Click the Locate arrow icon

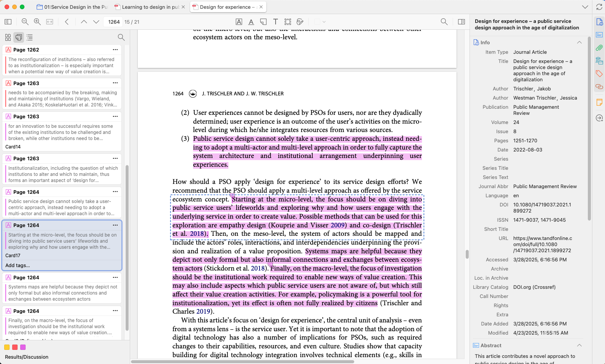(599, 118)
